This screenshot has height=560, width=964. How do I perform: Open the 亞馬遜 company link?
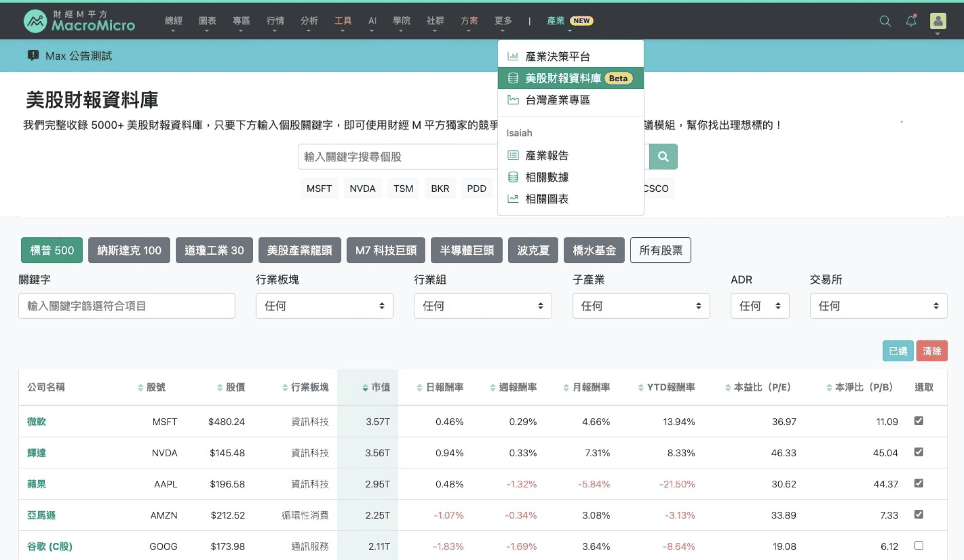pos(41,515)
